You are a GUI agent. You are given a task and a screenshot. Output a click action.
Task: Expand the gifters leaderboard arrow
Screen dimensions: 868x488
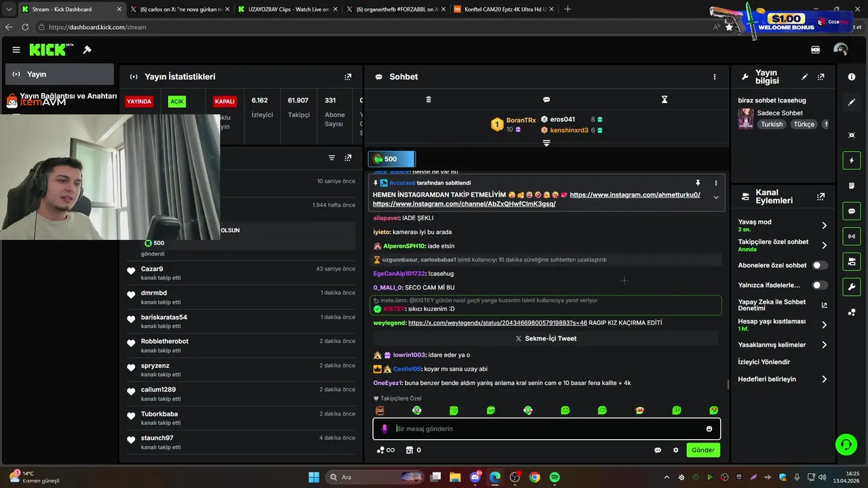pos(546,143)
